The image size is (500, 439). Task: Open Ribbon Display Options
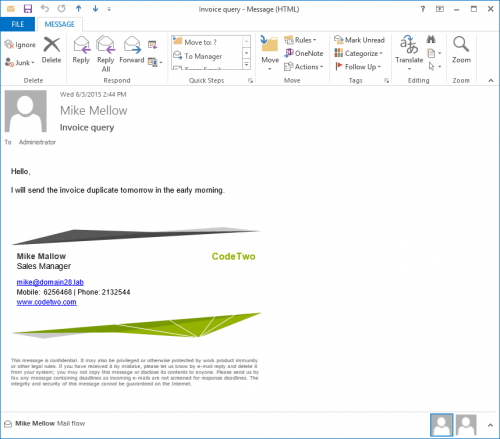(x=440, y=9)
